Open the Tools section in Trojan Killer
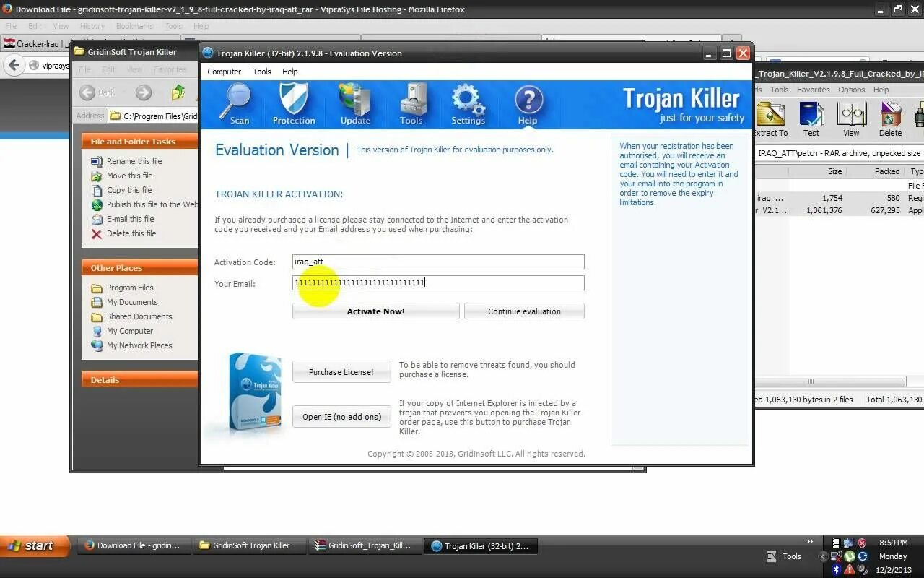The image size is (924, 578). point(411,104)
